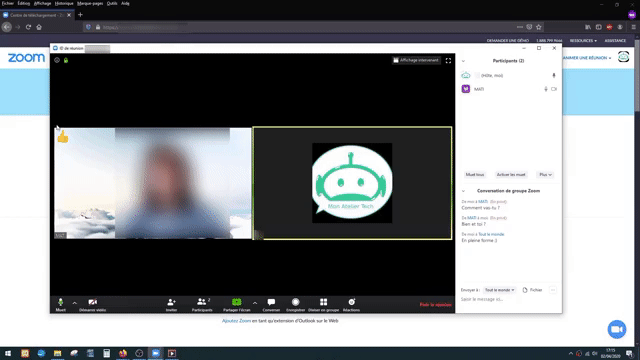Viewport: 640px width, 360px height.
Task: Click the green encryption lock icon
Action: [66, 60]
